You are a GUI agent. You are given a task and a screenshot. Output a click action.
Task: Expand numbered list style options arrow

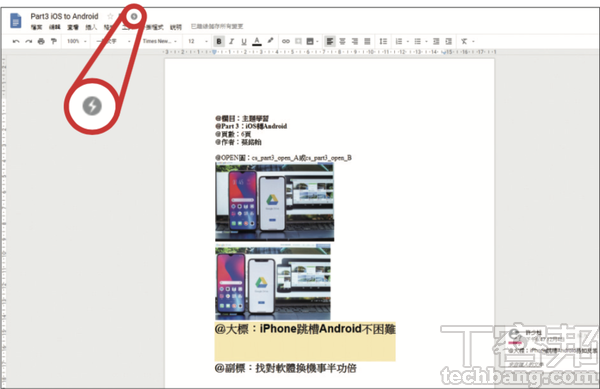tap(408, 41)
